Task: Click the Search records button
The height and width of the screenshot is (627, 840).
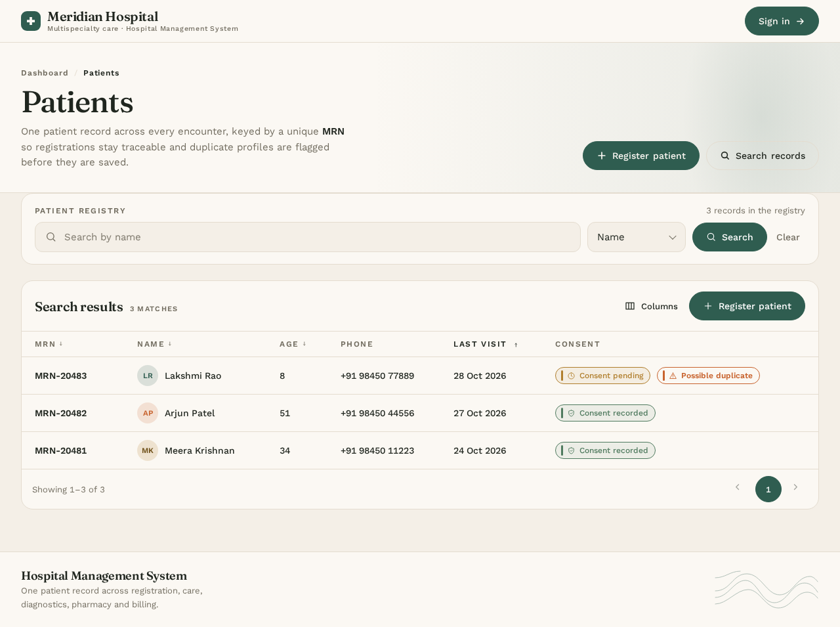Action: click(763, 156)
